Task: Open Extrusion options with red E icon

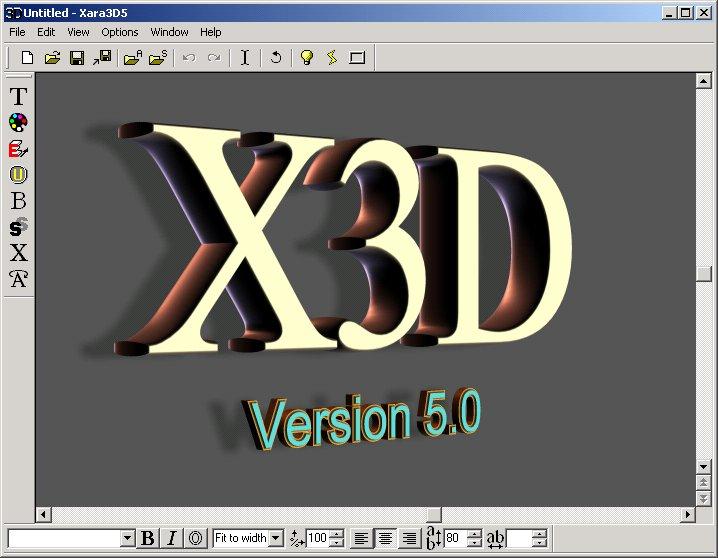Action: point(18,149)
